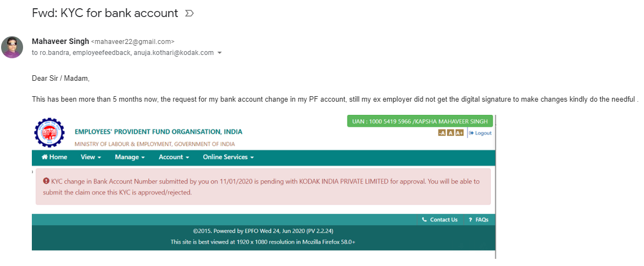Click the EPFO logo emblem

tap(49, 133)
